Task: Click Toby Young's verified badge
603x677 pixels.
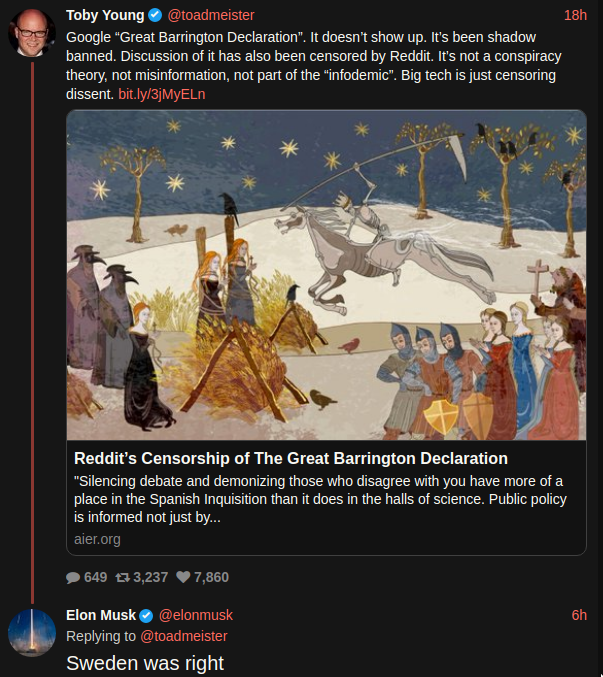Action: (x=155, y=15)
